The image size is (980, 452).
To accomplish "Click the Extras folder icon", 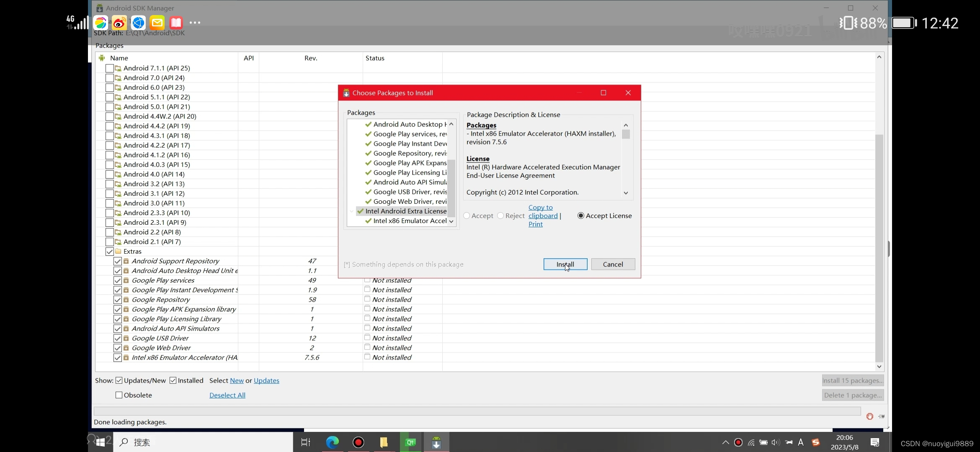I will click(x=118, y=252).
